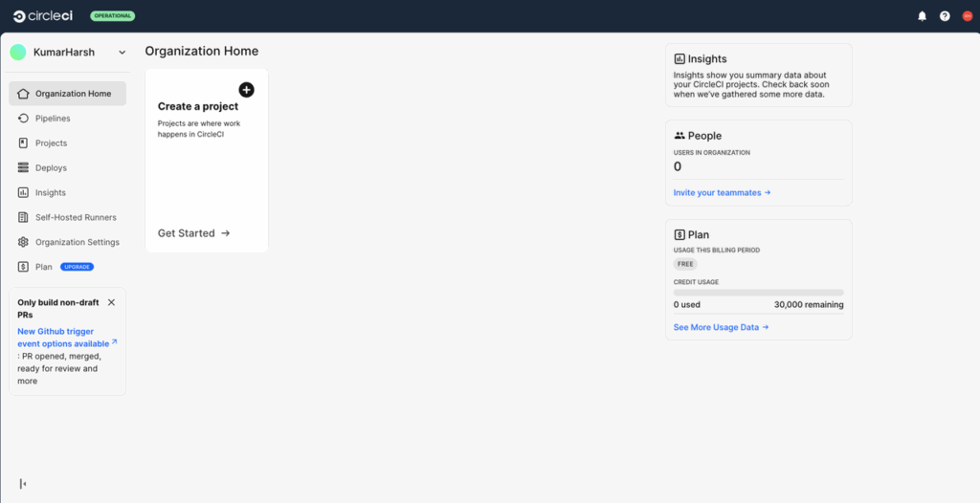Click the credit usage progress bar

[x=758, y=293]
